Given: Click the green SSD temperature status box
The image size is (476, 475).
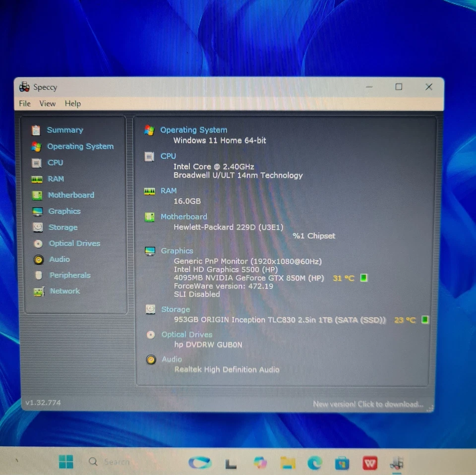Looking at the screenshot, I should (424, 320).
